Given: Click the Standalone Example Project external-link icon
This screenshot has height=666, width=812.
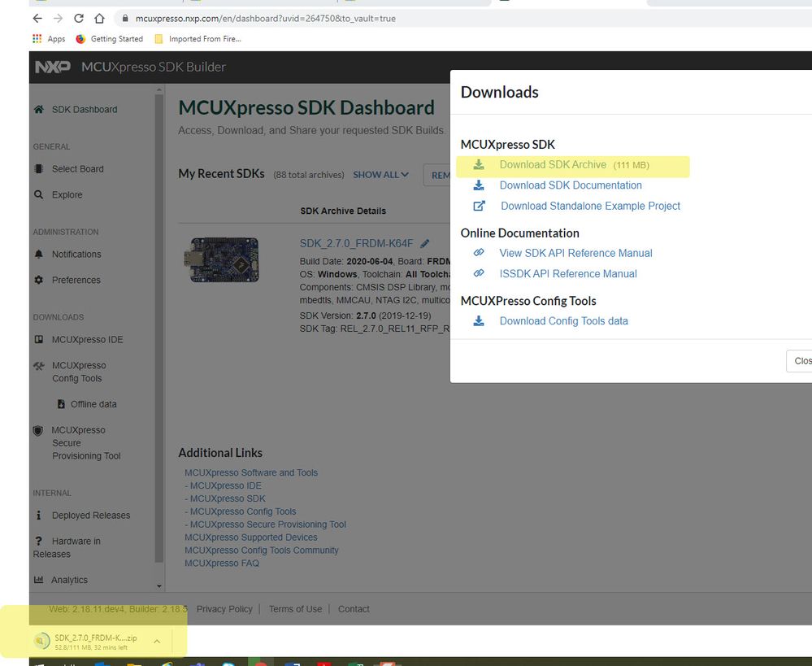Looking at the screenshot, I should (479, 206).
